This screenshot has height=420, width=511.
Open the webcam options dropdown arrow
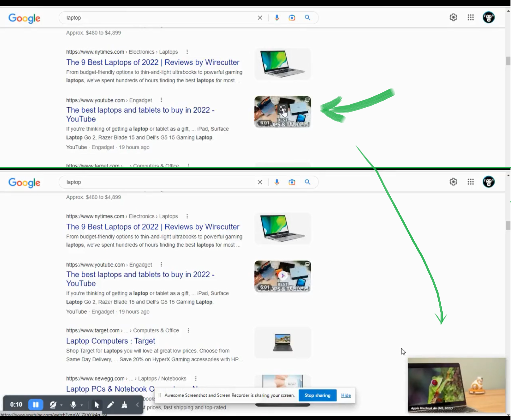click(61, 405)
